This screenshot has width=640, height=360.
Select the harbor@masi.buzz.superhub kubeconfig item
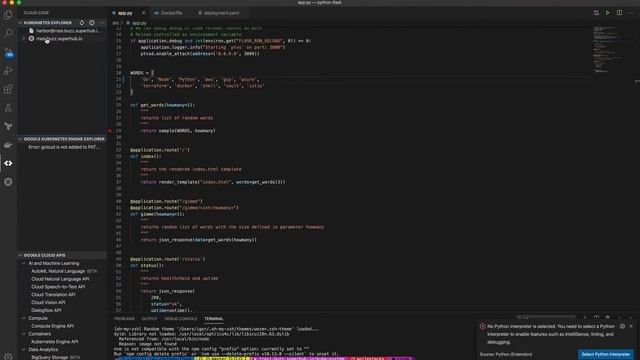[x=64, y=31]
